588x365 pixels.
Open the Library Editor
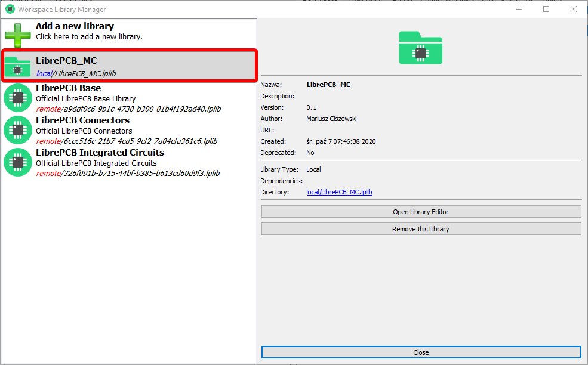point(421,211)
